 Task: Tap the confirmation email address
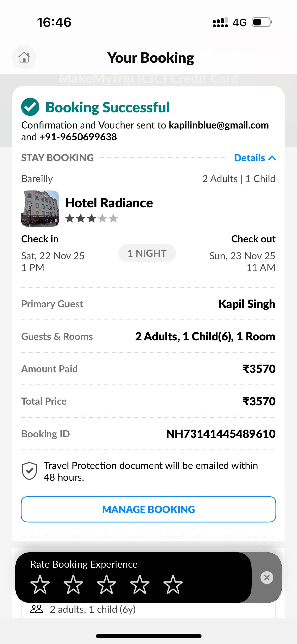pos(218,125)
